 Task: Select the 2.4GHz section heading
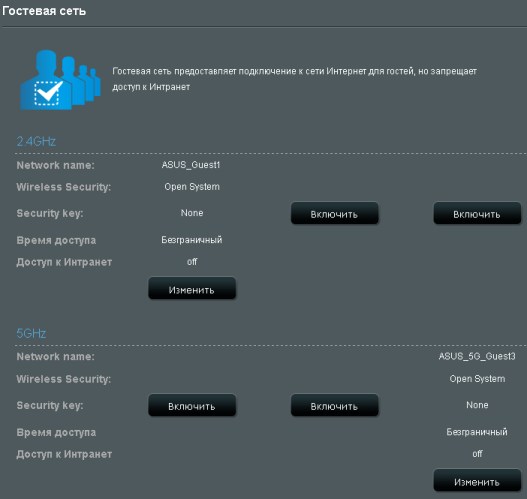click(x=36, y=141)
